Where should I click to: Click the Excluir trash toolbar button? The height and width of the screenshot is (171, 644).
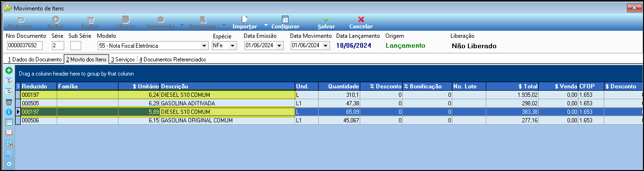click(x=90, y=23)
